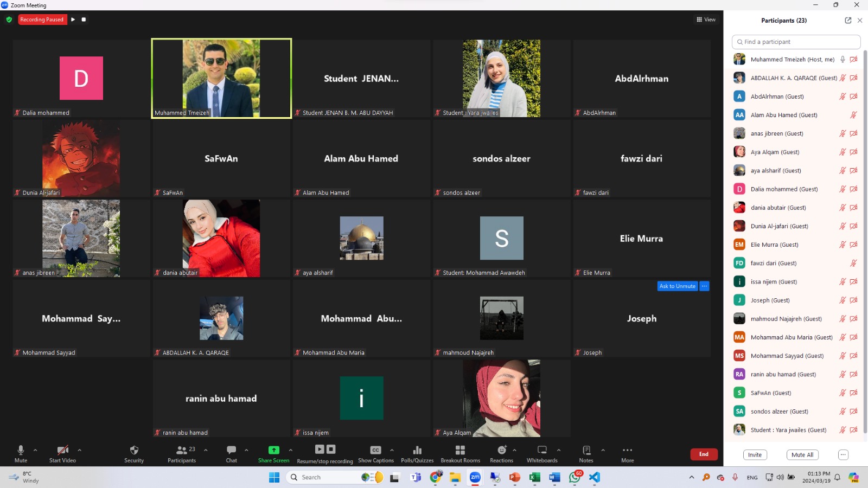Viewport: 868px width, 488px height.
Task: Click the Find a participant search field
Action: (x=796, y=42)
